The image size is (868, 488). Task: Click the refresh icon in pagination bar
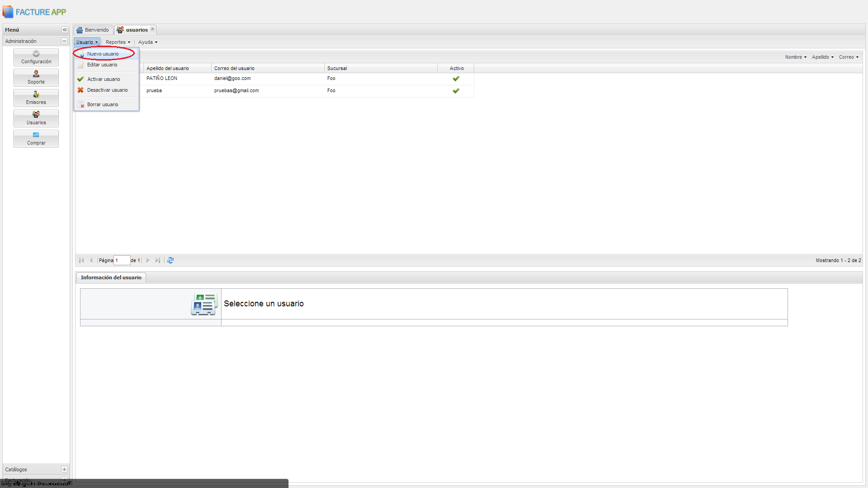tap(170, 260)
